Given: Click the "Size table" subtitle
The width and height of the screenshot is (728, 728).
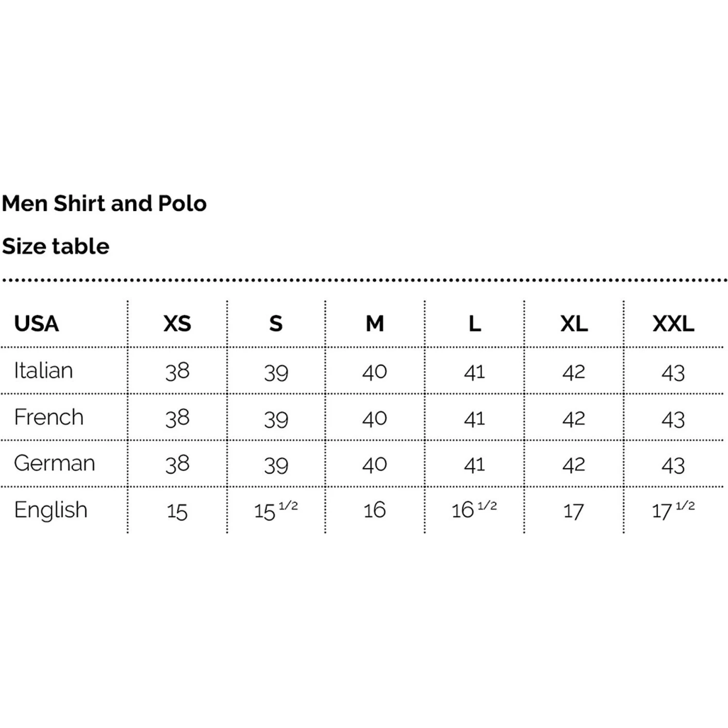Looking at the screenshot, I should click(x=56, y=246).
